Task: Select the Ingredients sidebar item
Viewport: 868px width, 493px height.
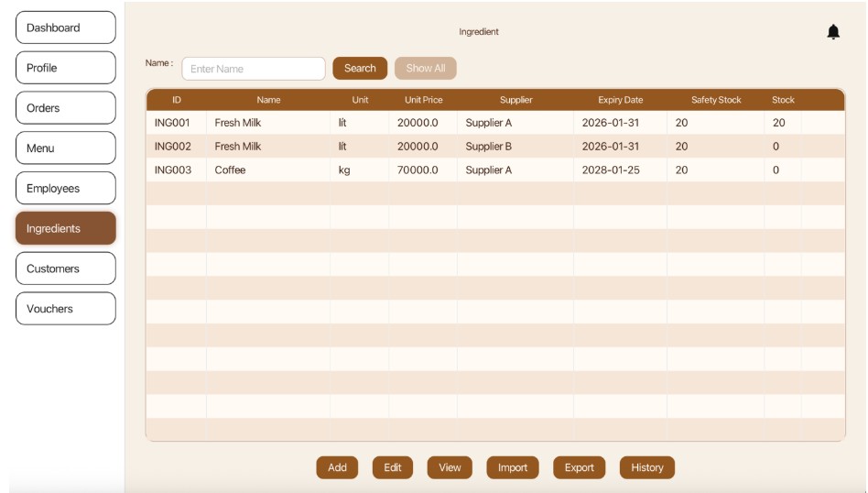Action: [x=66, y=229]
